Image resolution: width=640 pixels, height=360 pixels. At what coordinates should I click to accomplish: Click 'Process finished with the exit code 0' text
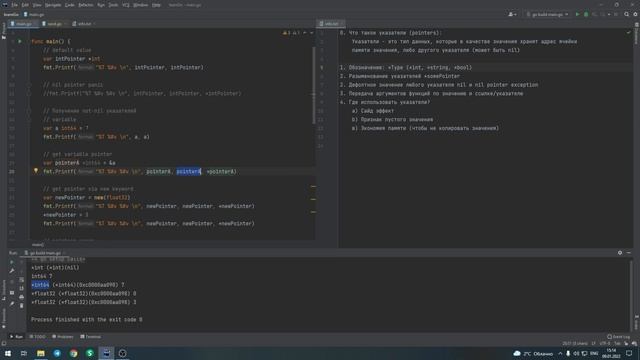click(x=87, y=320)
